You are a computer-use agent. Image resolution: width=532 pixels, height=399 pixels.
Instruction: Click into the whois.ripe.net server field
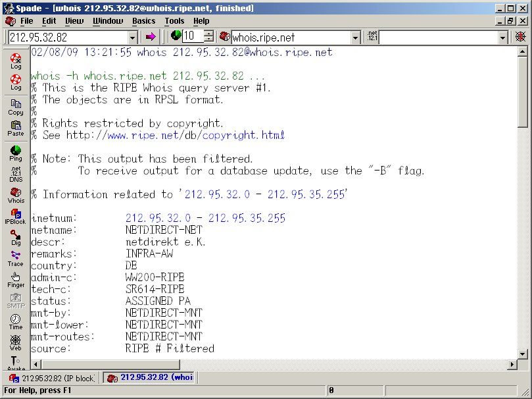pyautogui.click(x=291, y=38)
